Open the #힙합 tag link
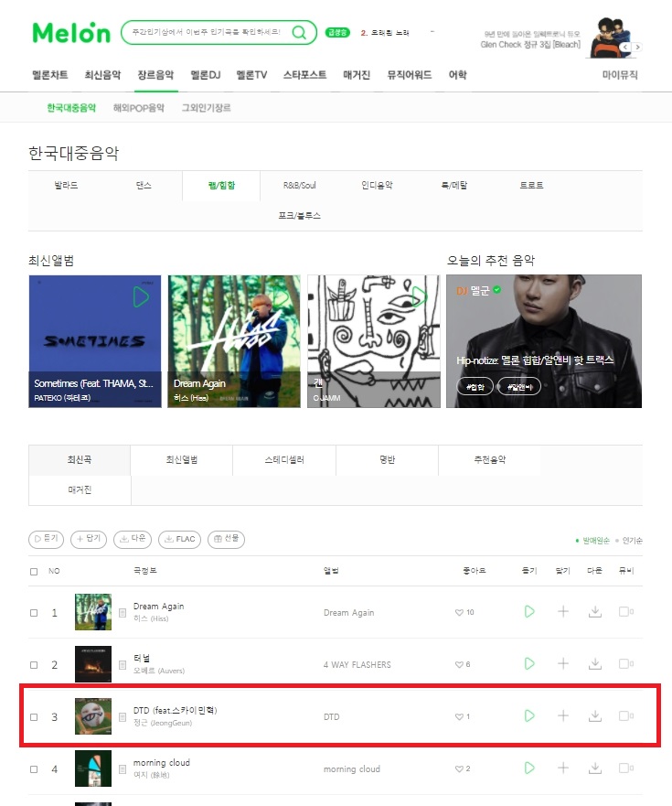The image size is (672, 806). tap(475, 387)
